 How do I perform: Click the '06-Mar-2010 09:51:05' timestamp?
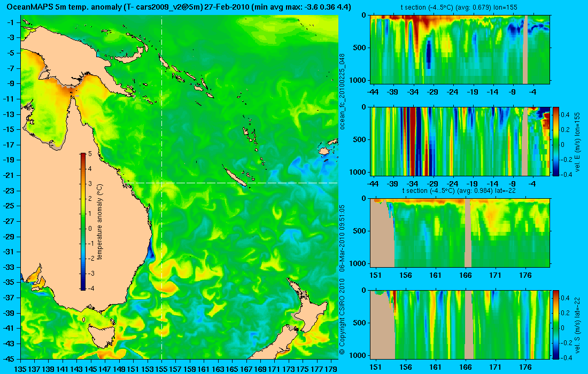[342, 239]
